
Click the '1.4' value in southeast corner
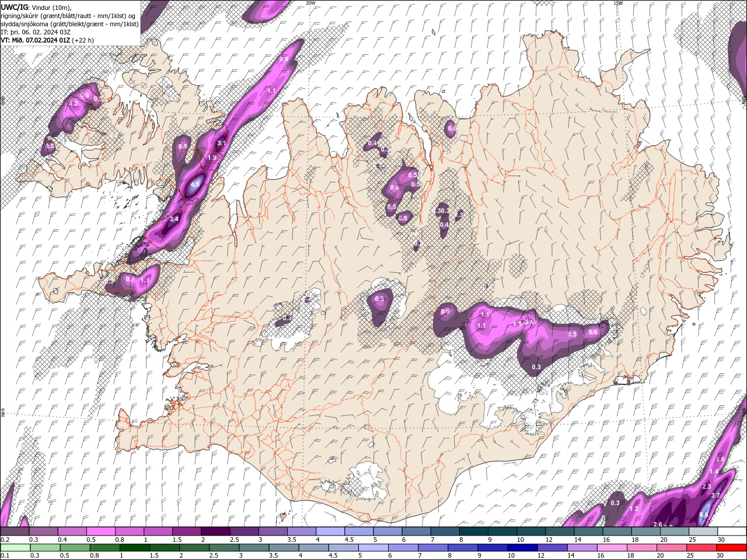pyautogui.click(x=714, y=471)
